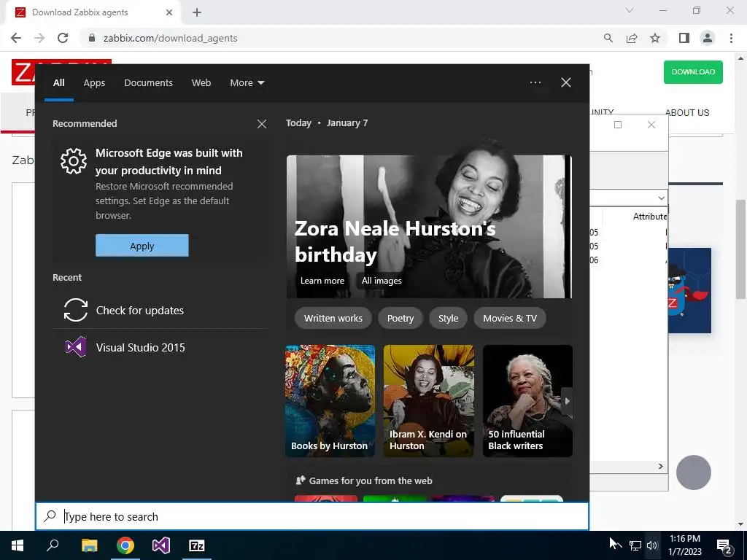Select the Style chip
Screen dimensions: 747x560
click(x=449, y=318)
